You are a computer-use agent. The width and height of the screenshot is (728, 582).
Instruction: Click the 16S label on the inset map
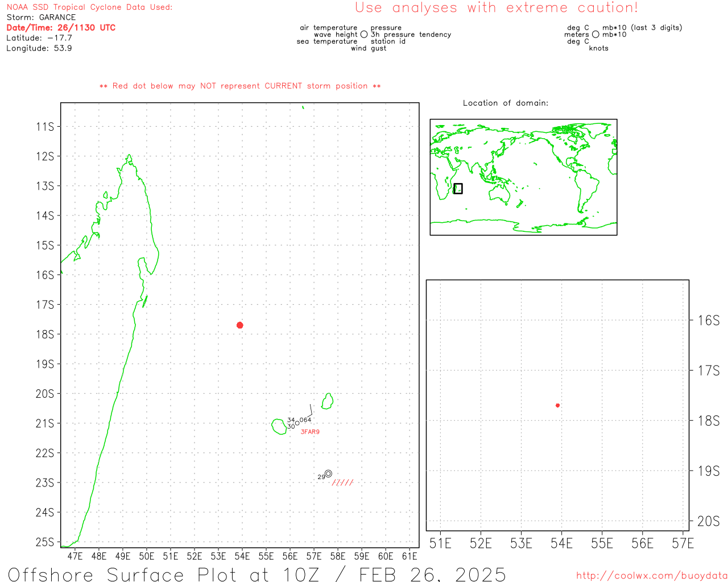709,321
